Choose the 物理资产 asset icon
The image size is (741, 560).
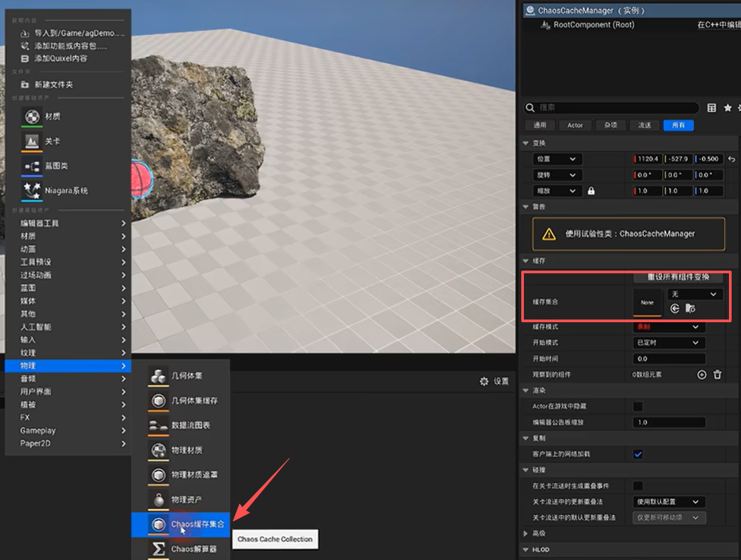pos(159,500)
